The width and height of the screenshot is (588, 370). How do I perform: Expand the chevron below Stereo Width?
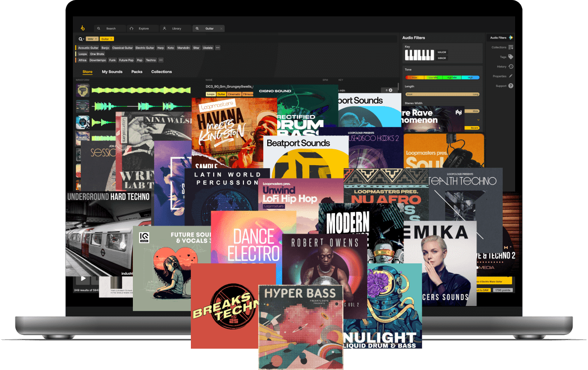(478, 120)
